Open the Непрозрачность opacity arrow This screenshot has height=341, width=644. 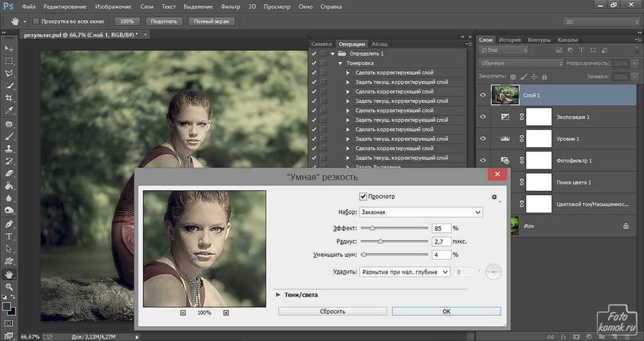(635, 64)
